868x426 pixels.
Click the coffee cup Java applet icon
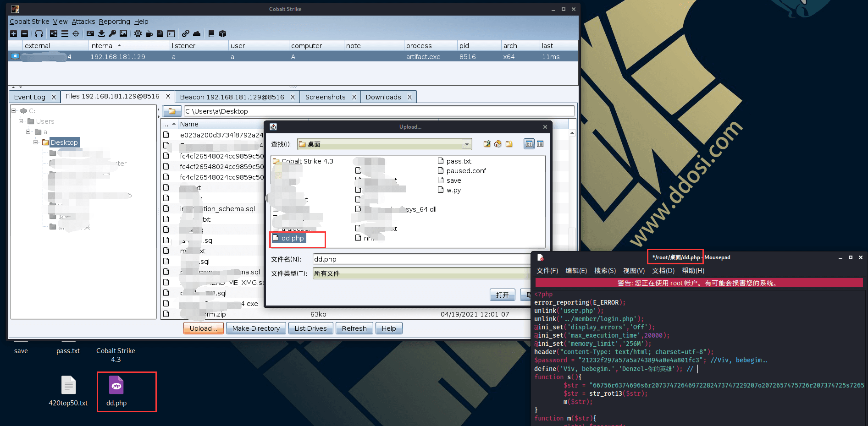pyautogui.click(x=149, y=33)
